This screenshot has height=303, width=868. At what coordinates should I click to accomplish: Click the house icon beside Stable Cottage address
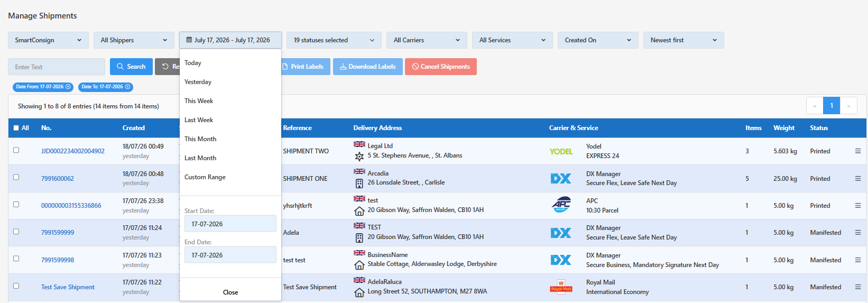(359, 265)
